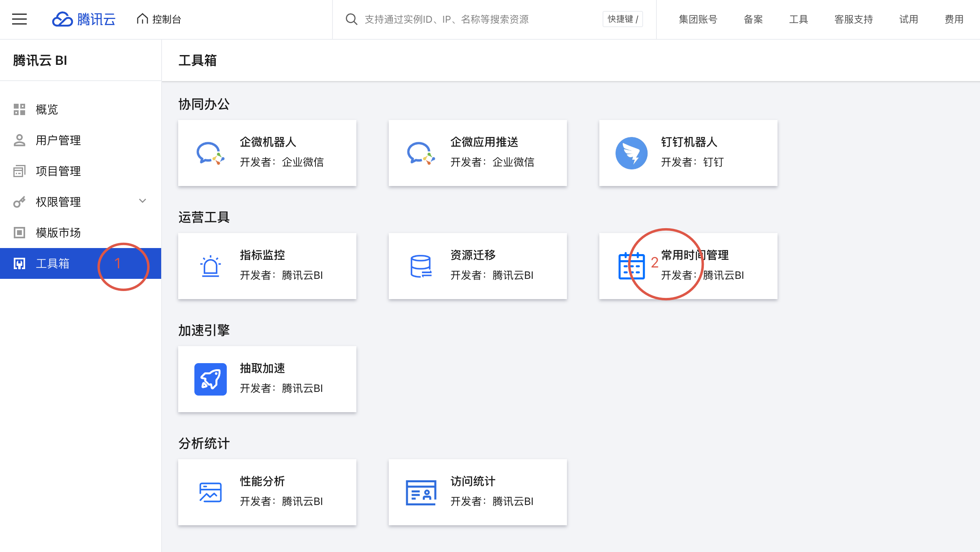Click the 控制台 home link
Image resolution: width=980 pixels, height=552 pixels.
tap(159, 19)
